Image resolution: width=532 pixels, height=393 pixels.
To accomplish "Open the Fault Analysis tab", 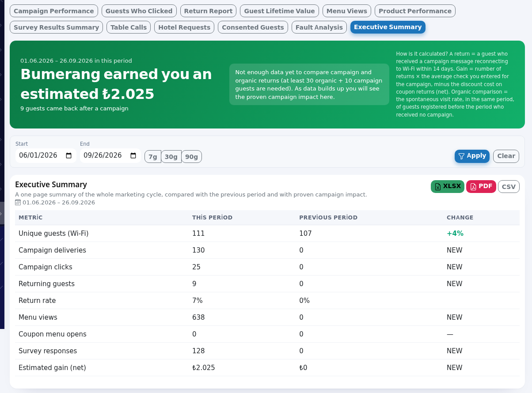I will click(x=319, y=27).
